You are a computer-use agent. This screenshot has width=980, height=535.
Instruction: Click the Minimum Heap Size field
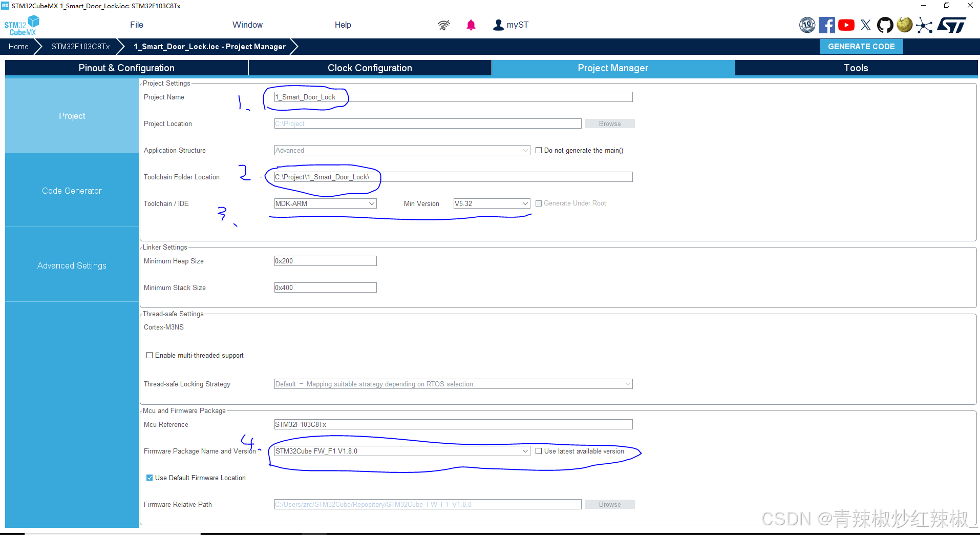(325, 261)
